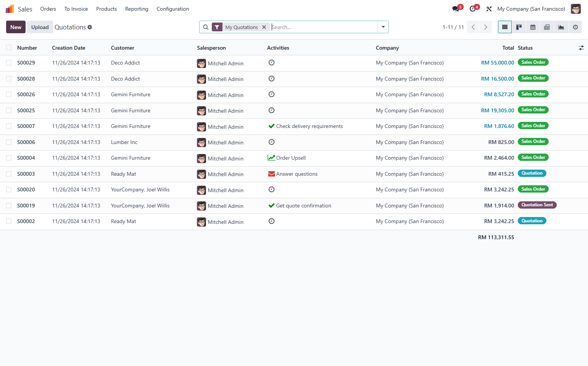Tick the checkbox for order S00026

9,94
